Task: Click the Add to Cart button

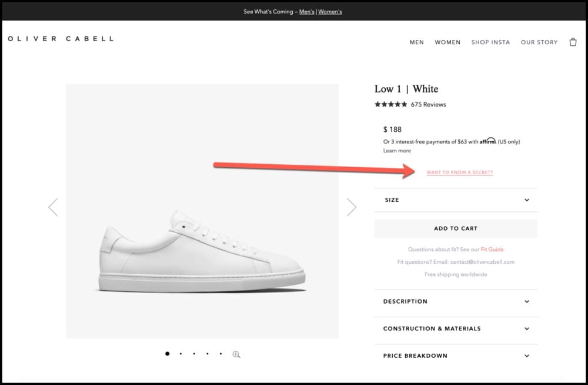Action: point(456,228)
